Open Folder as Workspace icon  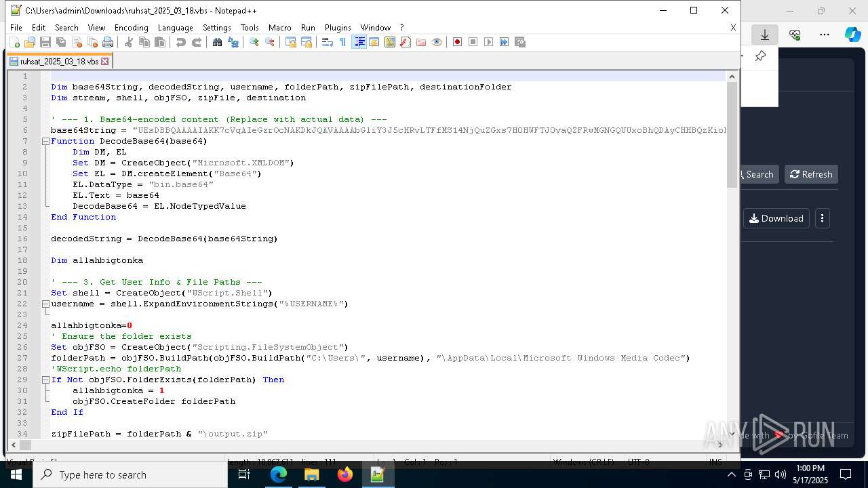click(421, 42)
